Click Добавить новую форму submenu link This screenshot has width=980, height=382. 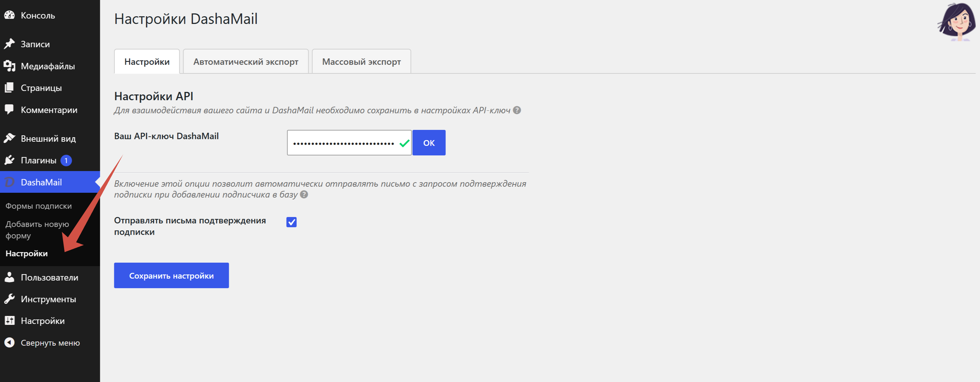(37, 230)
